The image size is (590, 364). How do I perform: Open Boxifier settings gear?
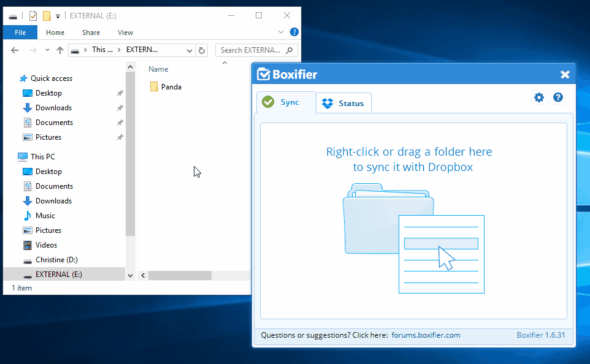point(539,98)
